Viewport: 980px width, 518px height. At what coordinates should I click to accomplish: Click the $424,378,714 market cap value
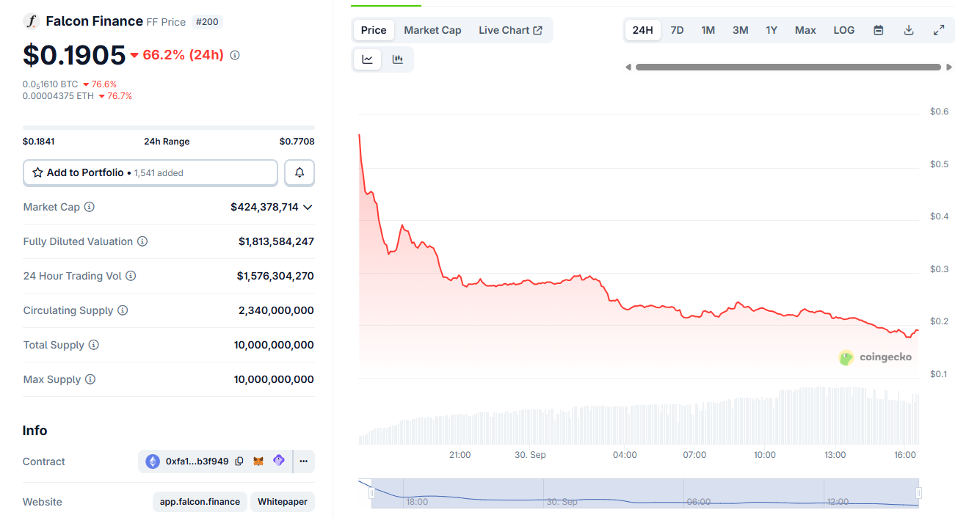pyautogui.click(x=264, y=207)
